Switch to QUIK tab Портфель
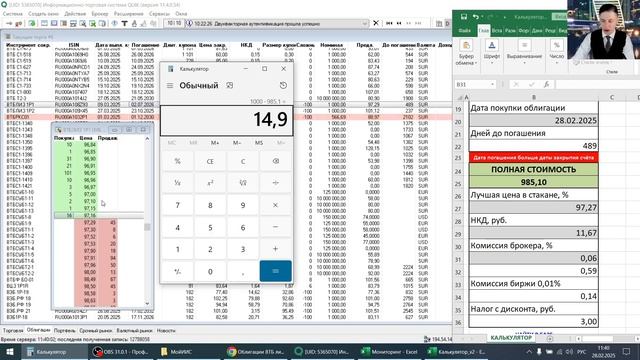 pos(64,331)
